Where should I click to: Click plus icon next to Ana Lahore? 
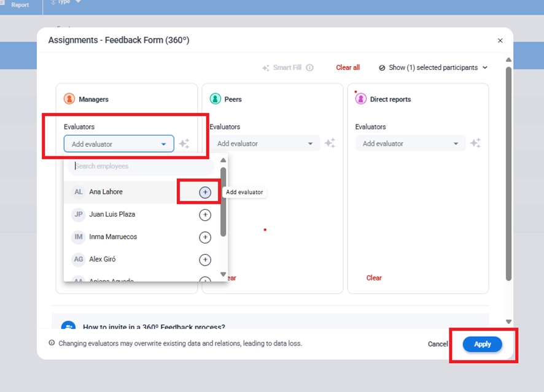click(x=205, y=193)
